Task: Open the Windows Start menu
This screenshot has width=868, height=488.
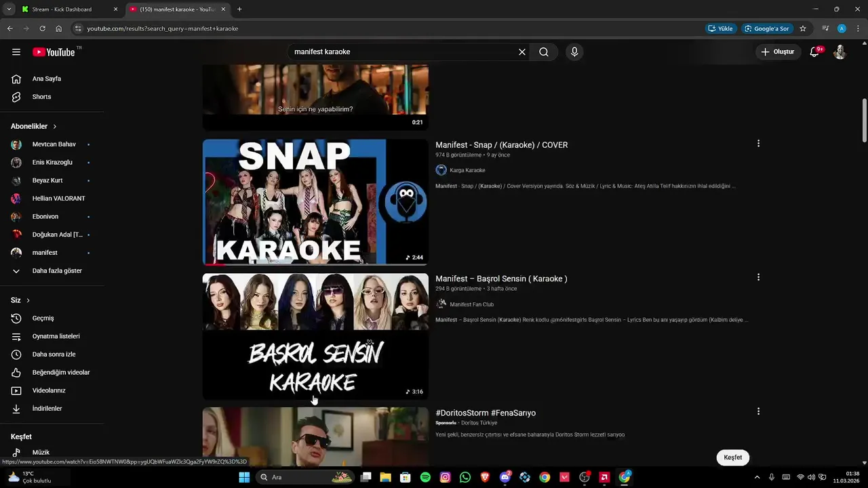Action: [x=244, y=477]
